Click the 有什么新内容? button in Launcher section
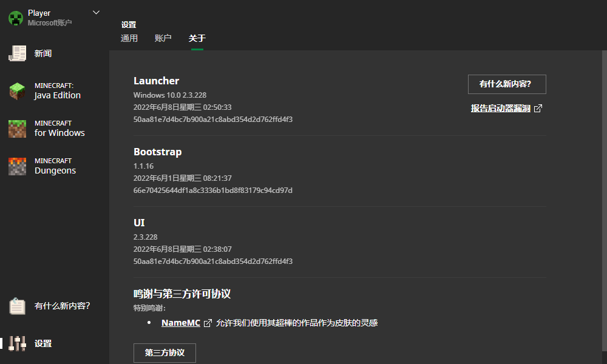The image size is (607, 364). 507,84
